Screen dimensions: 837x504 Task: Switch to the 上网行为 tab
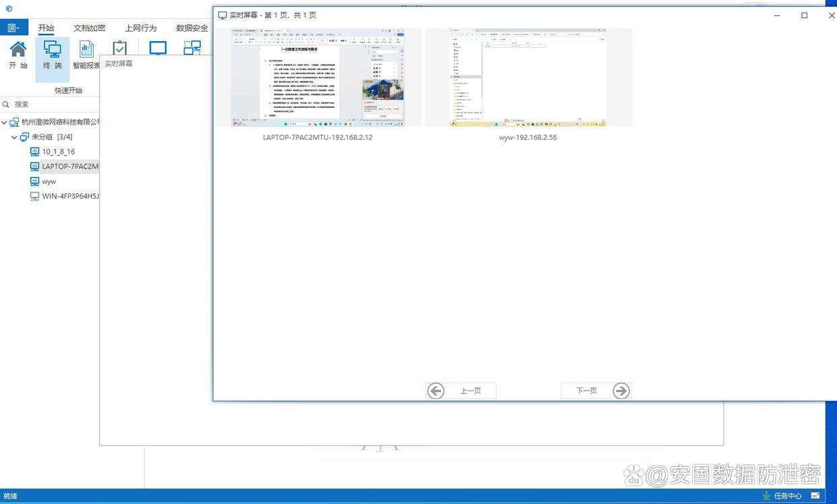click(x=140, y=28)
